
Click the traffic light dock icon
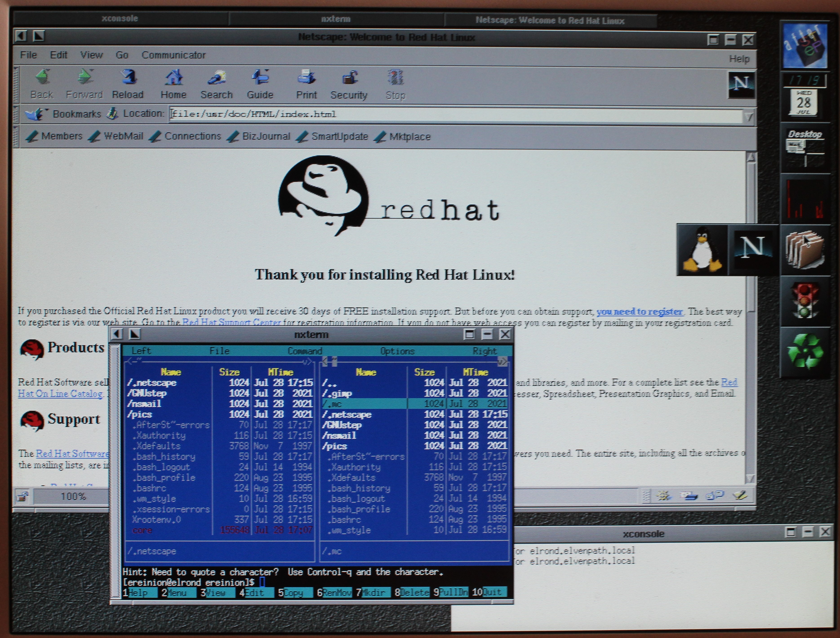tap(805, 301)
